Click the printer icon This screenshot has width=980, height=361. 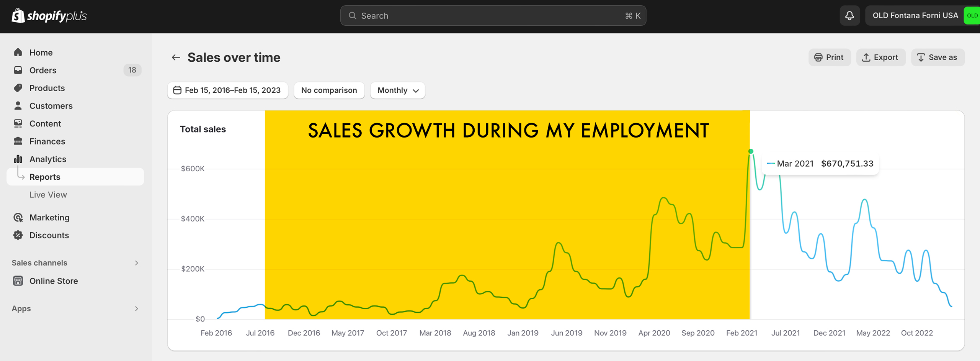818,57
